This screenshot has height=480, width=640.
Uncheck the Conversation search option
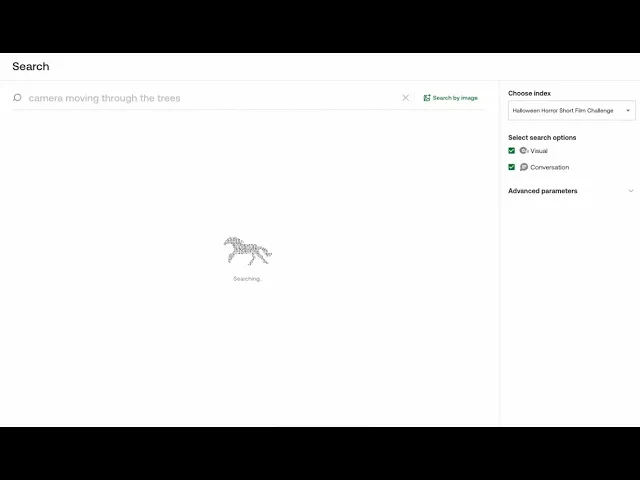click(511, 167)
